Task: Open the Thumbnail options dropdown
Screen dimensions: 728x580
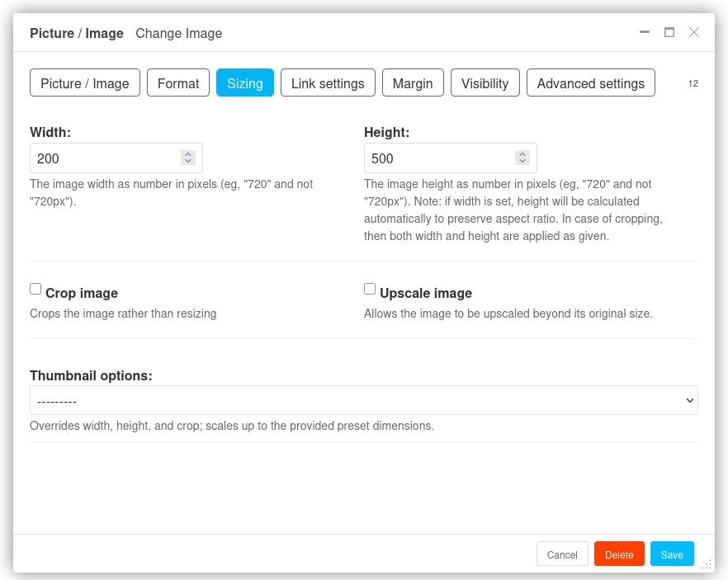Action: click(363, 400)
